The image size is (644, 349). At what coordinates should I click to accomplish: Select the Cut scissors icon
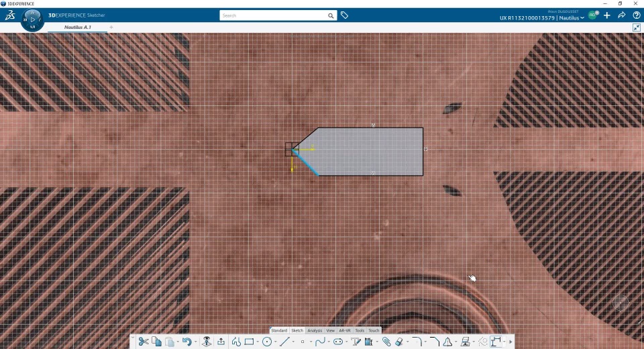[x=144, y=342]
